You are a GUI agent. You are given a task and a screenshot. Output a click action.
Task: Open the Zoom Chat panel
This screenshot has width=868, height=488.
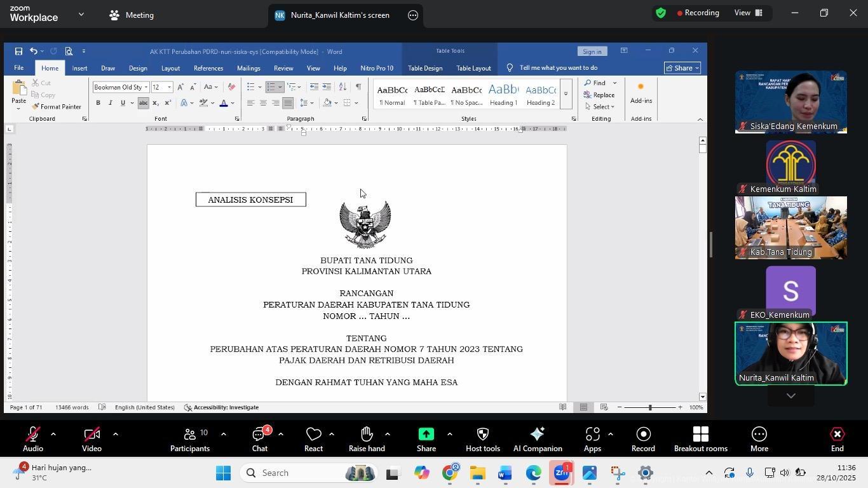pyautogui.click(x=259, y=439)
